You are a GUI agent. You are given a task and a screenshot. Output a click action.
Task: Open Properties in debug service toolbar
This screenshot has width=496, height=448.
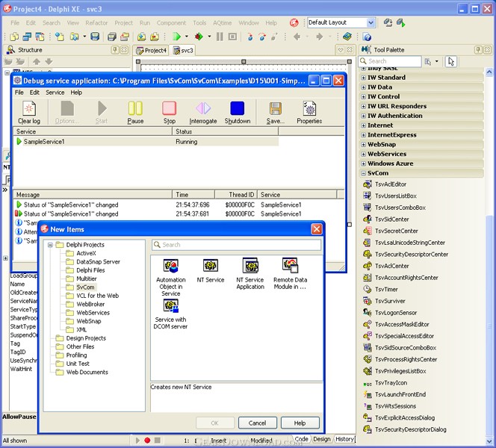tap(309, 113)
